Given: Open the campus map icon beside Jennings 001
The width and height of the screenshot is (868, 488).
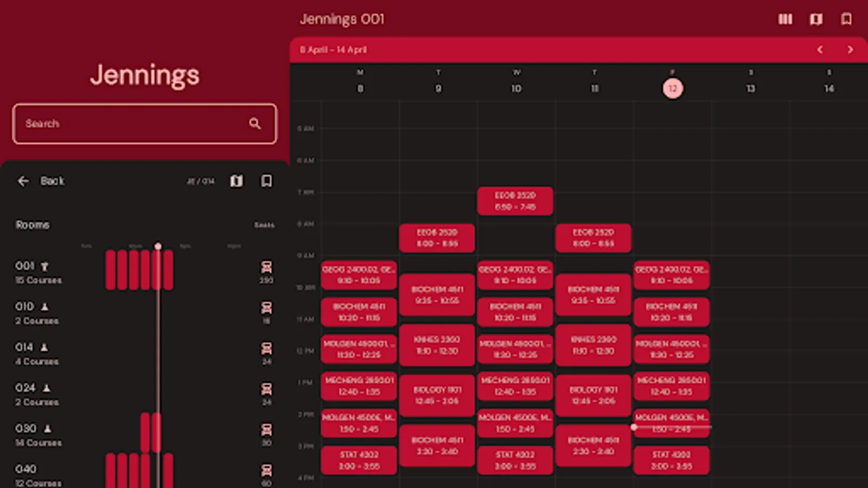Looking at the screenshot, I should tap(815, 19).
